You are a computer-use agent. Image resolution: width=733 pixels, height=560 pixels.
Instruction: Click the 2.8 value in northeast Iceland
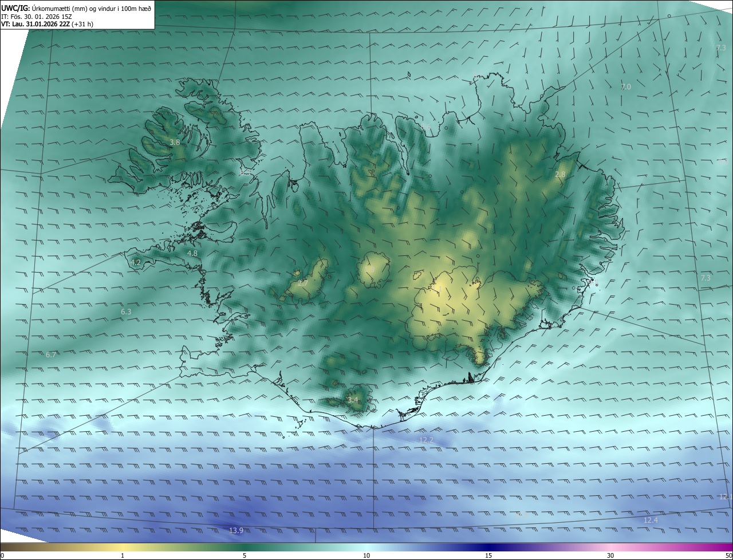coord(560,174)
